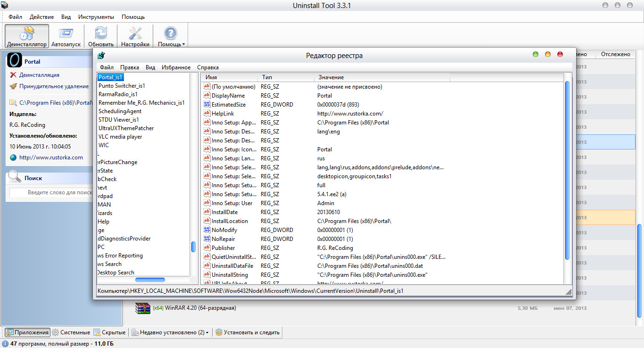Select SchedulingAgent registry key
The height and width of the screenshot is (348, 644).
click(x=120, y=111)
